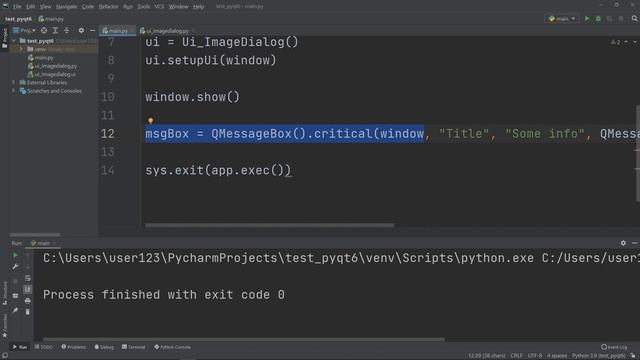Open Search Everywhere magnifier icon
Screen dimensions: 640x360
tap(634, 19)
